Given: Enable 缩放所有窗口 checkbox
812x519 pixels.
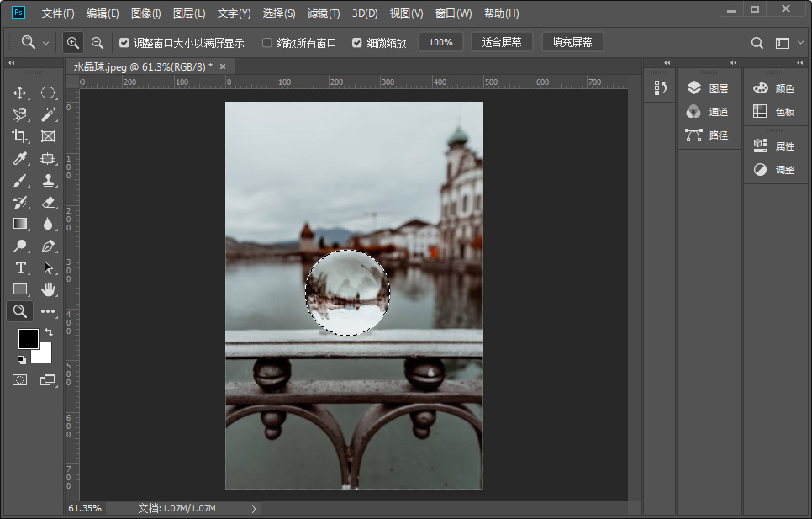Looking at the screenshot, I should (266, 42).
